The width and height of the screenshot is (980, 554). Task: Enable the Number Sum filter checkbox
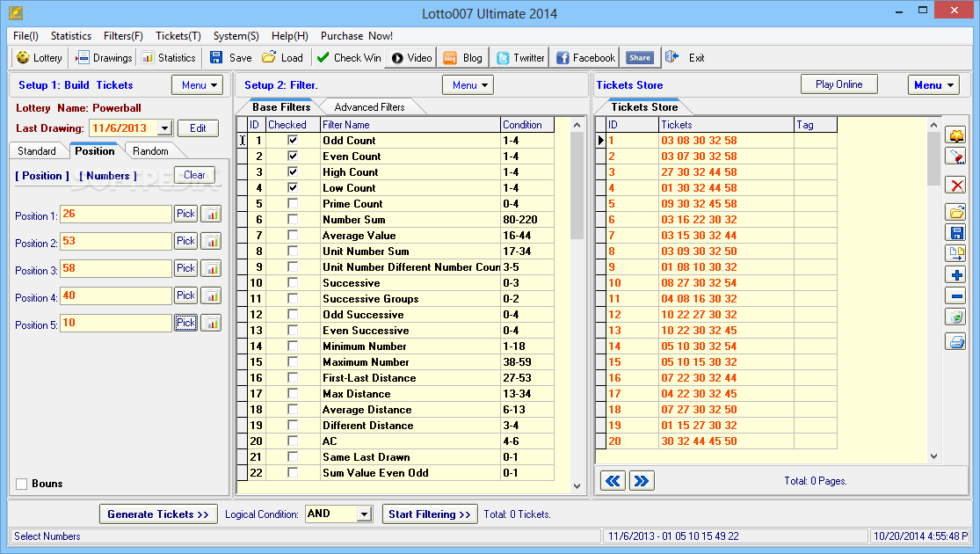click(293, 220)
